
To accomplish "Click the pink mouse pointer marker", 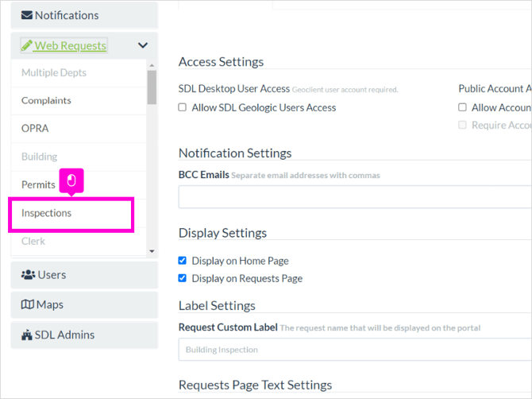I will [71, 180].
